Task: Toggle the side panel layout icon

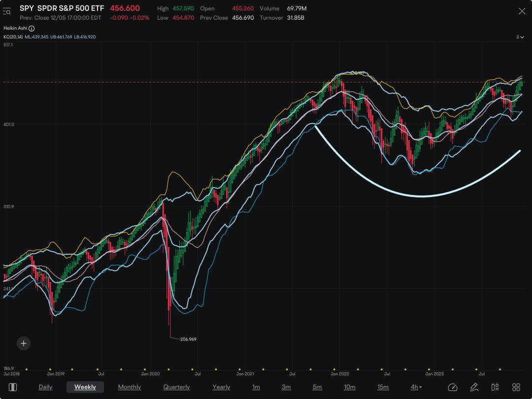Action: [x=13, y=387]
